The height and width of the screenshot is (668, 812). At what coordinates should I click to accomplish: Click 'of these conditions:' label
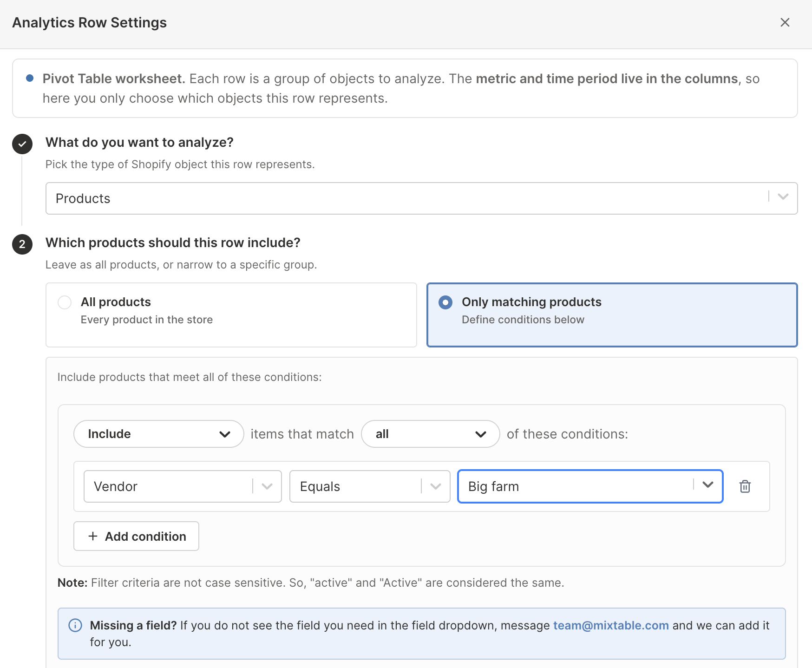[x=567, y=434]
